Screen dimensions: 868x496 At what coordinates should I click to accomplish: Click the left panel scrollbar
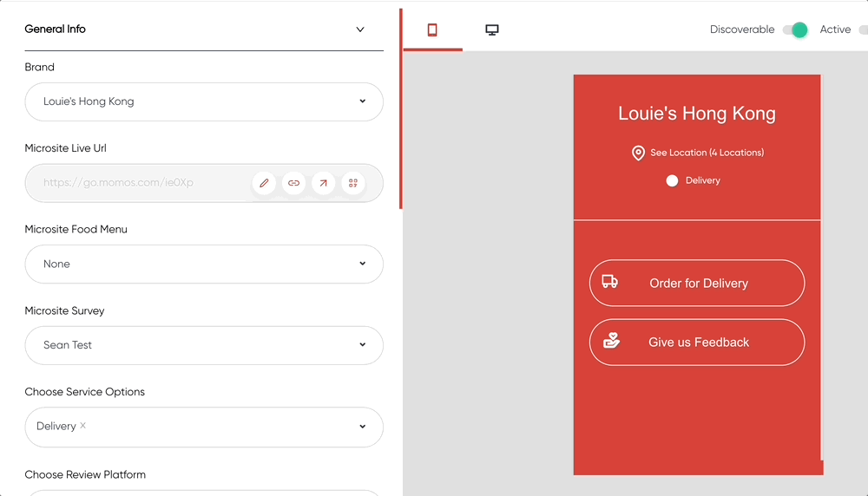(401, 109)
